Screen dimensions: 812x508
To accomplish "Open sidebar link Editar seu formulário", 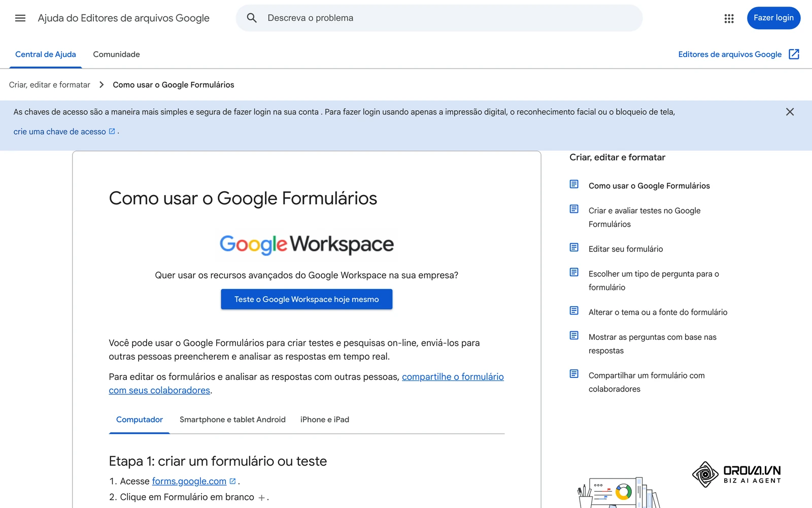I will pyautogui.click(x=626, y=249).
